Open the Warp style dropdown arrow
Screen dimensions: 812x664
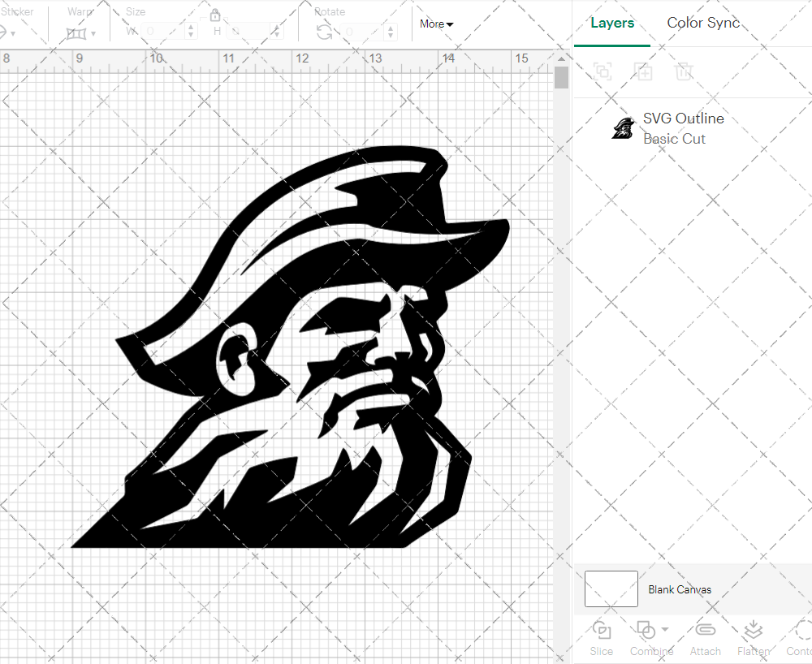coord(92,35)
